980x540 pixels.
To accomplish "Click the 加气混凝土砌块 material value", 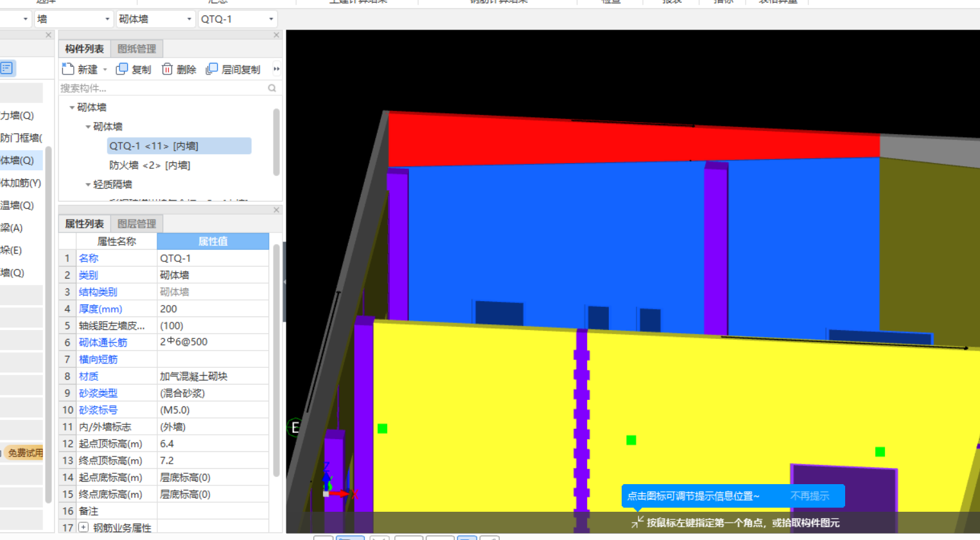I will [x=213, y=376].
